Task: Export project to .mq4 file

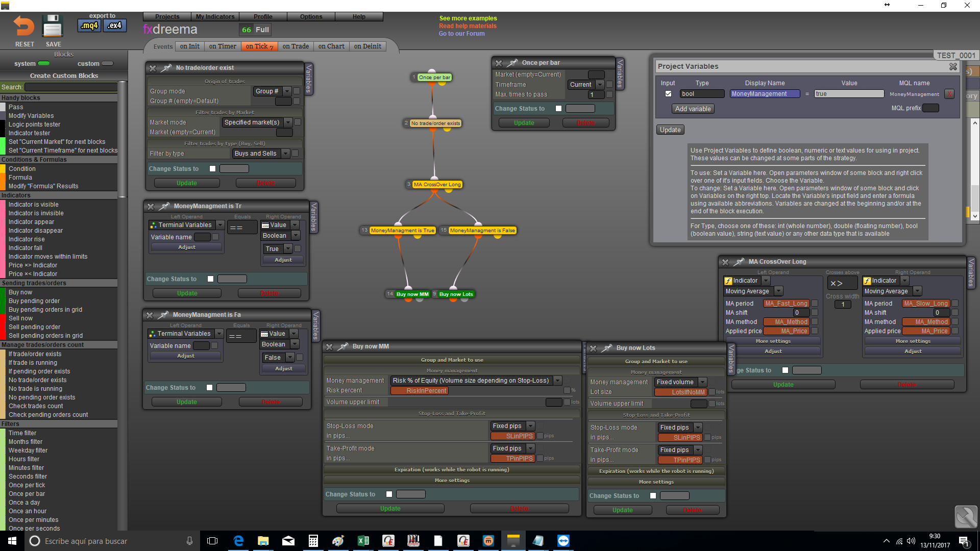Action: coord(89,26)
